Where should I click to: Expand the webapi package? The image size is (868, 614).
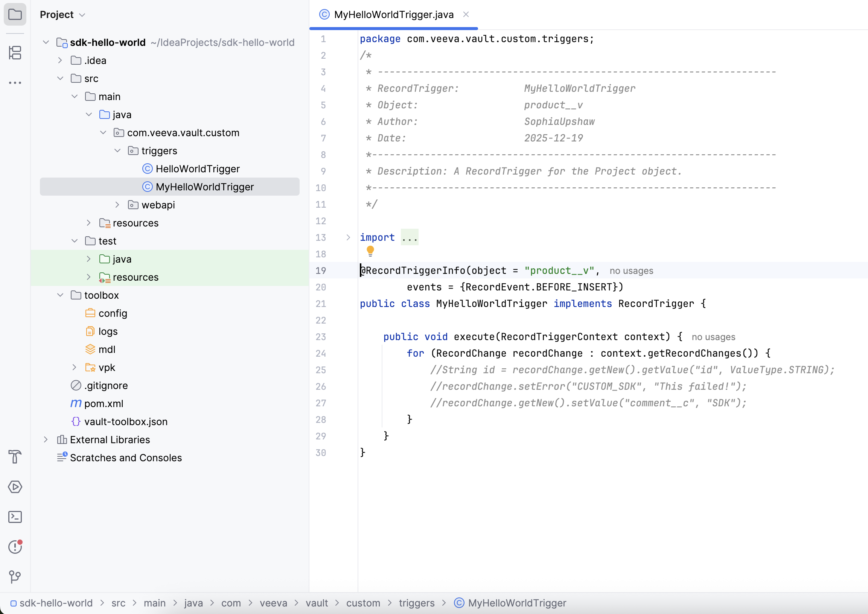[117, 205]
